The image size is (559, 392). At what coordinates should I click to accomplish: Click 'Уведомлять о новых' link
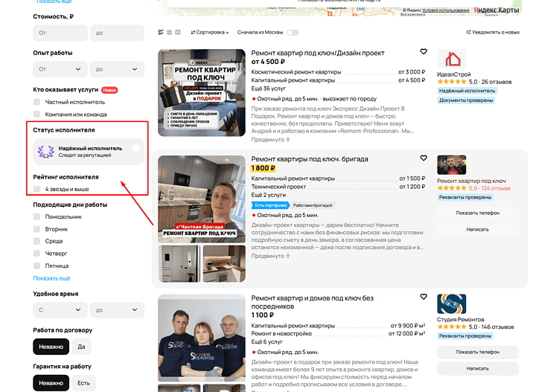496,33
